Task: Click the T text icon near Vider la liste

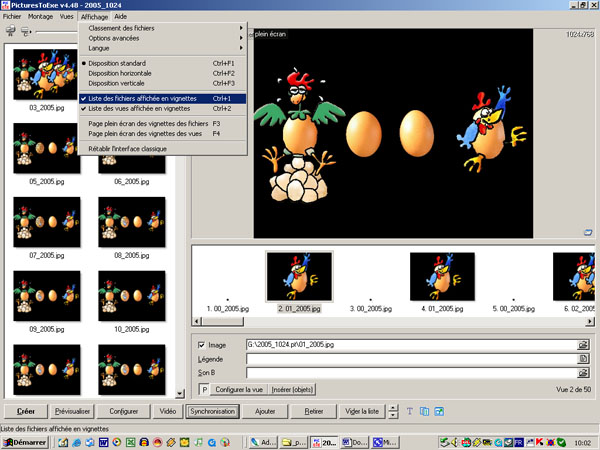Action: point(410,411)
